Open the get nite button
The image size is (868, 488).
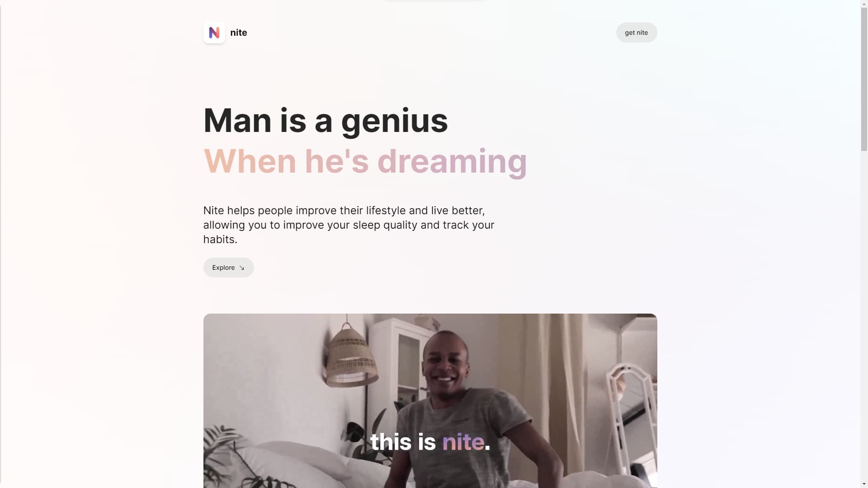(637, 33)
